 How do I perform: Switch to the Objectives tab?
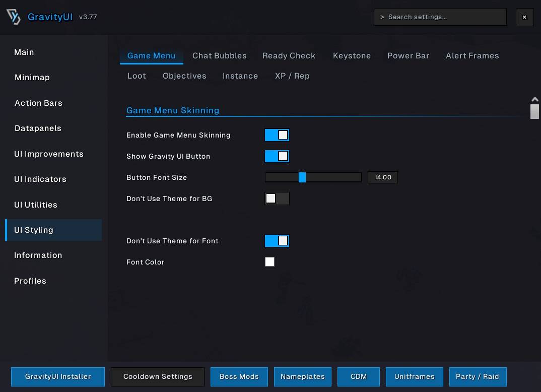(x=184, y=76)
